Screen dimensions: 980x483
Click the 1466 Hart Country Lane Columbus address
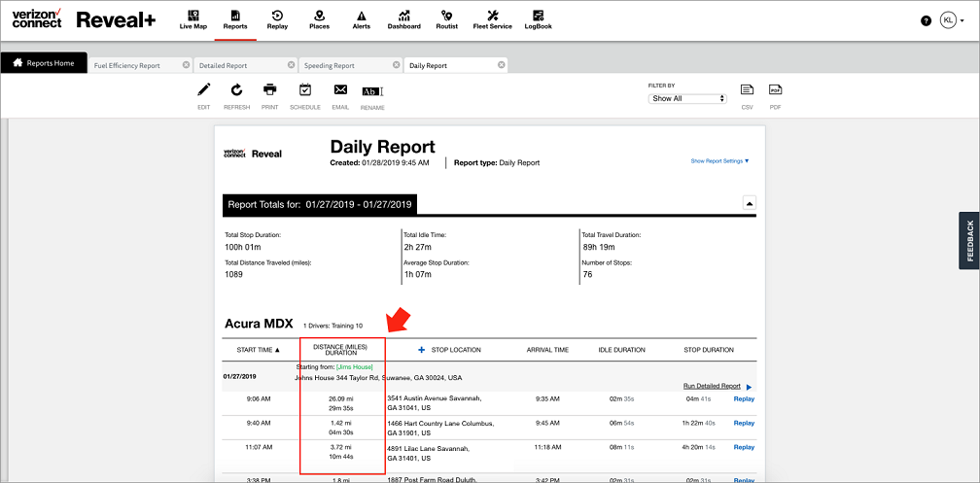[x=440, y=428]
